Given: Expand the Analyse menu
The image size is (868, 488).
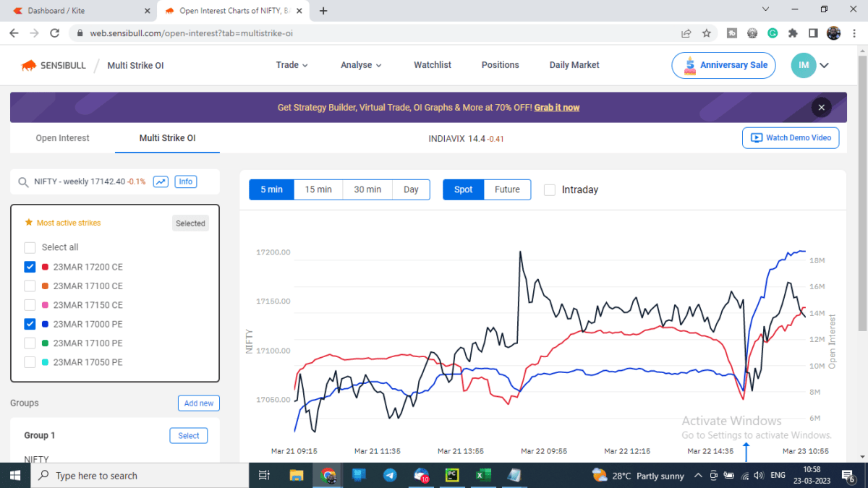Looking at the screenshot, I should coord(360,64).
